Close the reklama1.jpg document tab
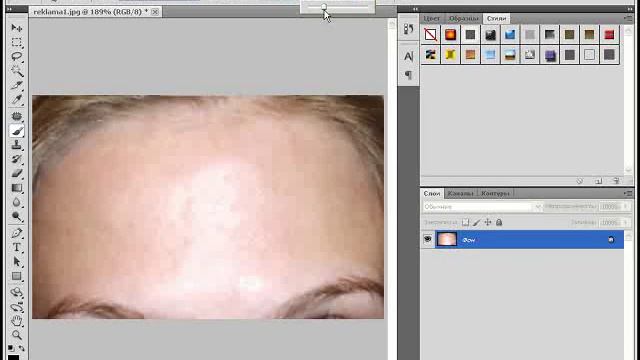Viewport: 640px width, 360px height. tap(155, 12)
